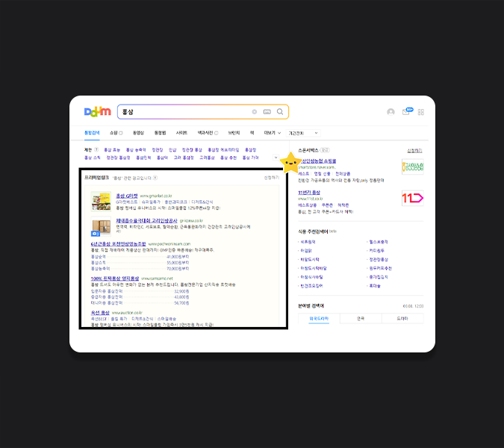The width and height of the screenshot is (504, 448).
Task: Open the 11번가 홍삼 sponsor link
Action: pyautogui.click(x=309, y=193)
